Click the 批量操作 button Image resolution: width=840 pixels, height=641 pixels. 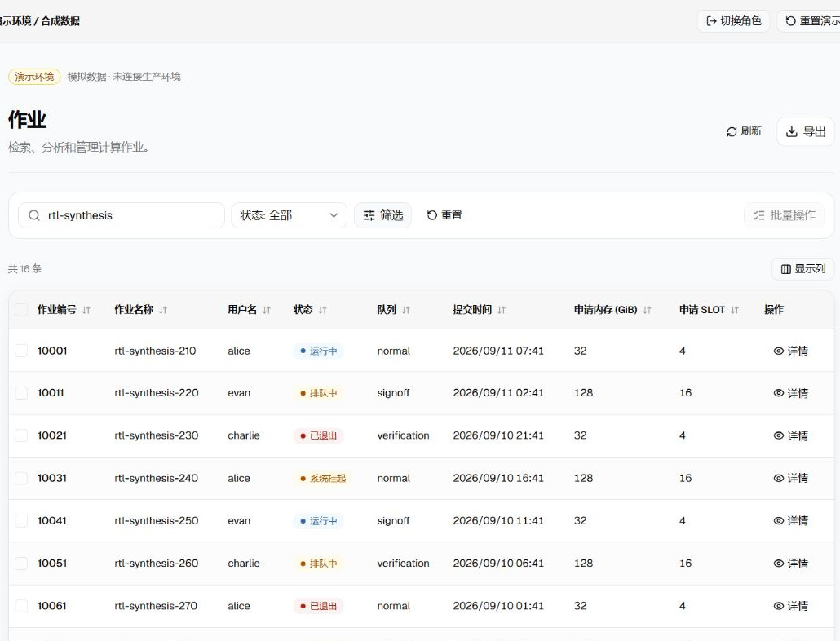784,215
